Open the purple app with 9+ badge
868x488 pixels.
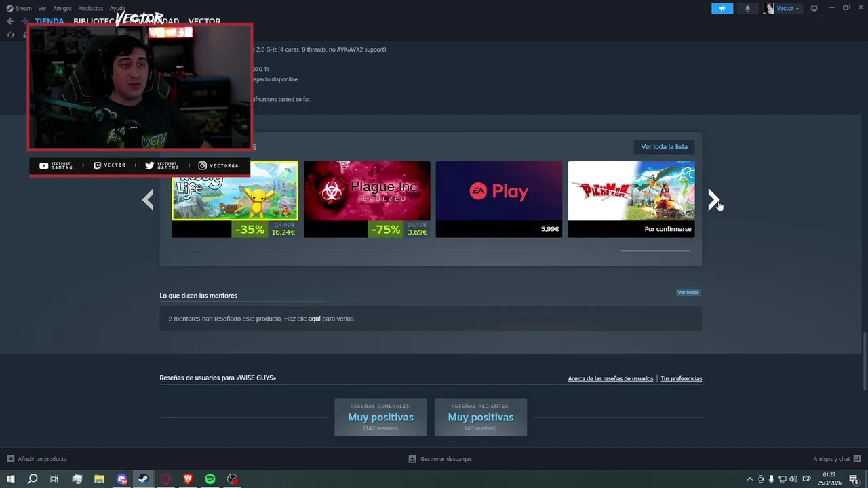121,479
